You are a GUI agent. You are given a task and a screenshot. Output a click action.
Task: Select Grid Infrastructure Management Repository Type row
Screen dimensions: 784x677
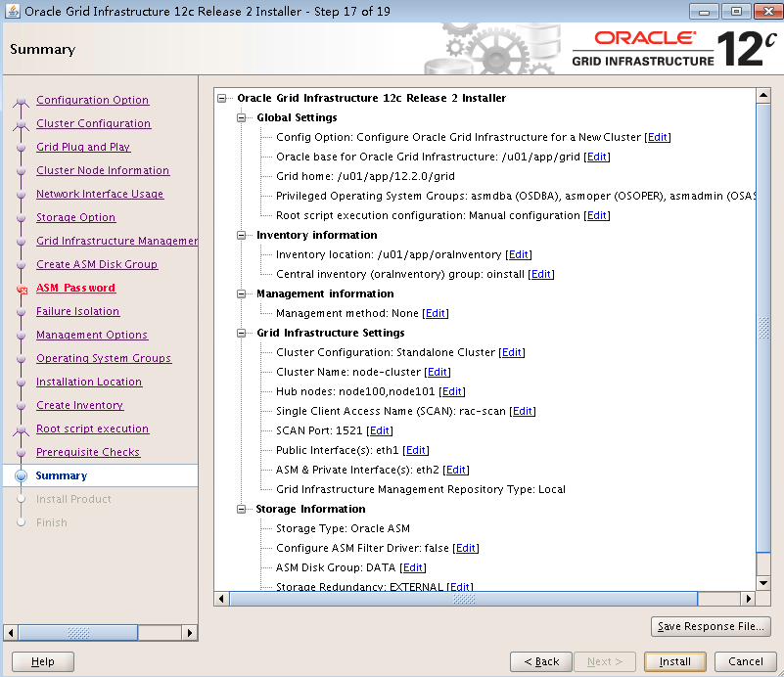coord(421,489)
